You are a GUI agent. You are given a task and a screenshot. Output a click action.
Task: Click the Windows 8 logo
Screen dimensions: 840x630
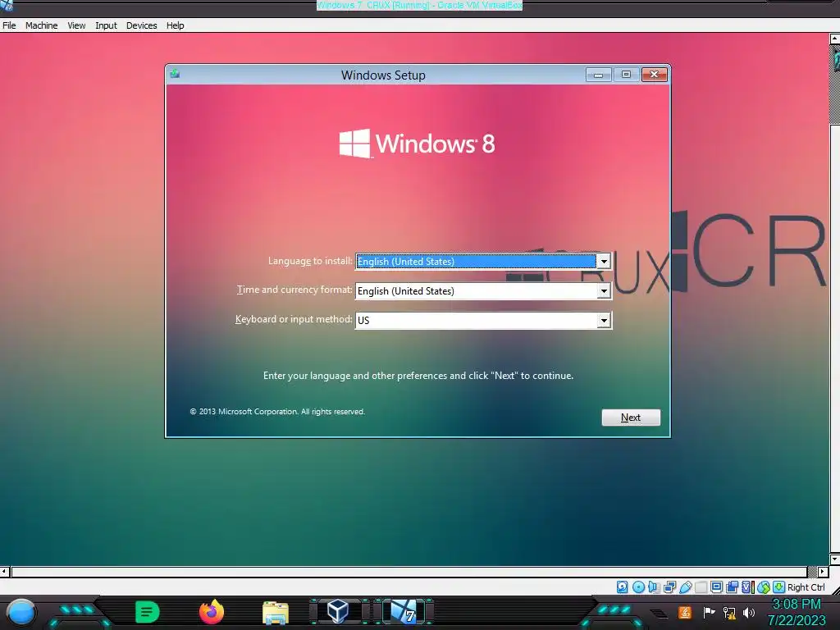[417, 143]
